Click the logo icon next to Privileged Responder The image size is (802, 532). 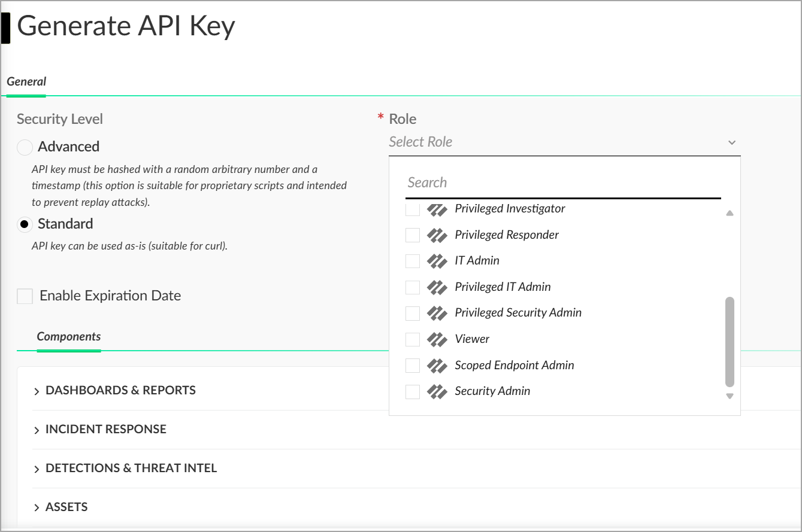437,235
